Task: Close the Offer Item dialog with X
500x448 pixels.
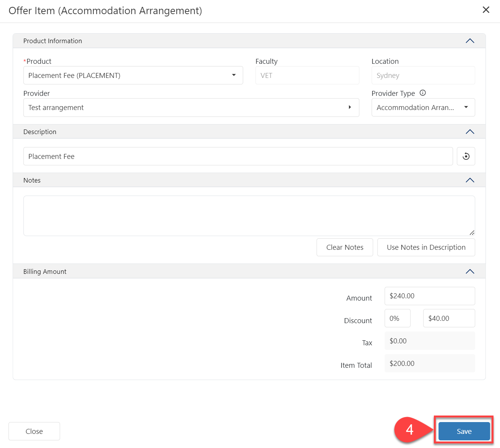Action: [486, 10]
